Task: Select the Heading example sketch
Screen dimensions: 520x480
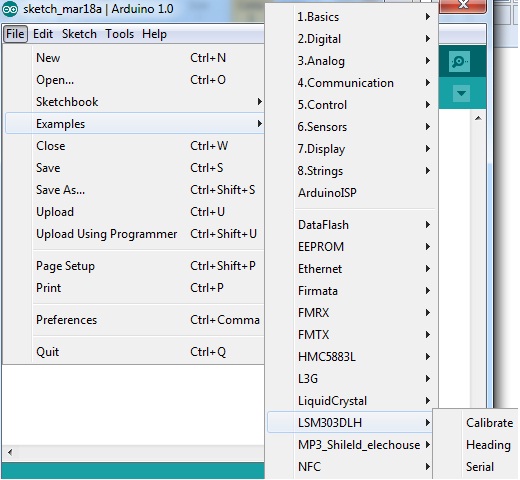Action: click(488, 445)
